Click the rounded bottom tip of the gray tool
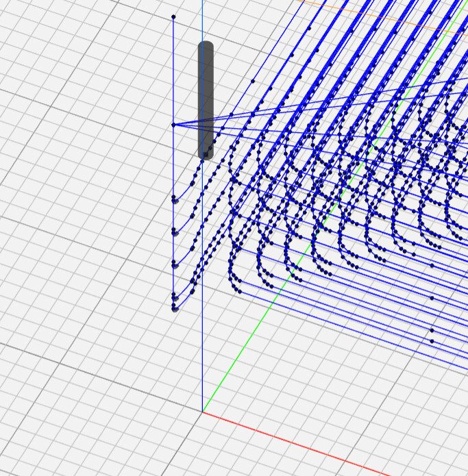Image resolution: width=468 pixels, height=476 pixels. [206, 155]
